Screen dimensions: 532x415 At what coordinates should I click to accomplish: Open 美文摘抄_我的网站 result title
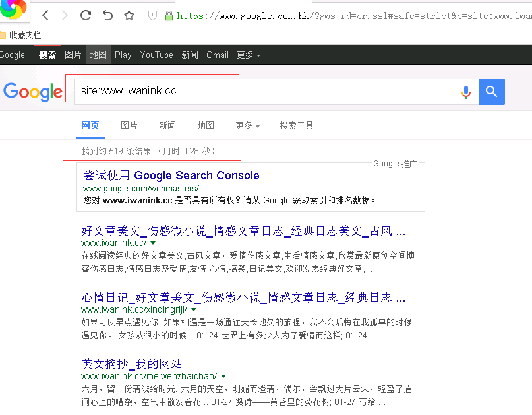(132, 364)
